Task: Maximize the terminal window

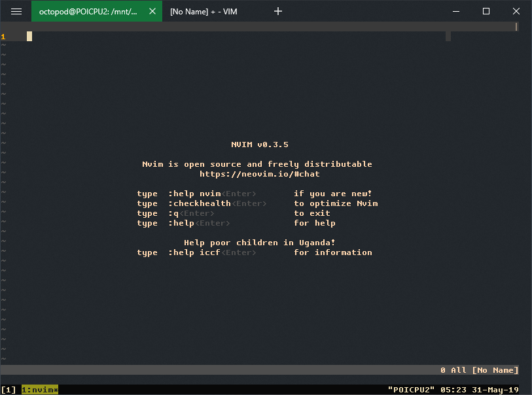Action: click(486, 11)
